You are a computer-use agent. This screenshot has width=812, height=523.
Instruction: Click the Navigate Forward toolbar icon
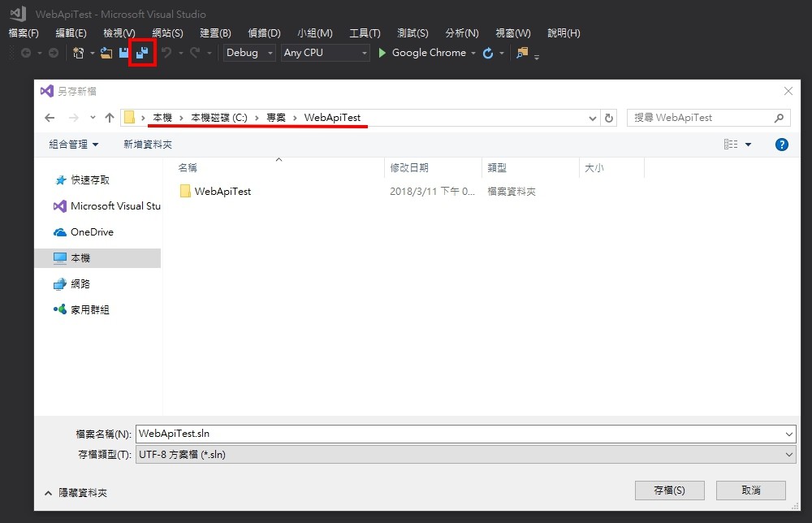pyautogui.click(x=54, y=53)
